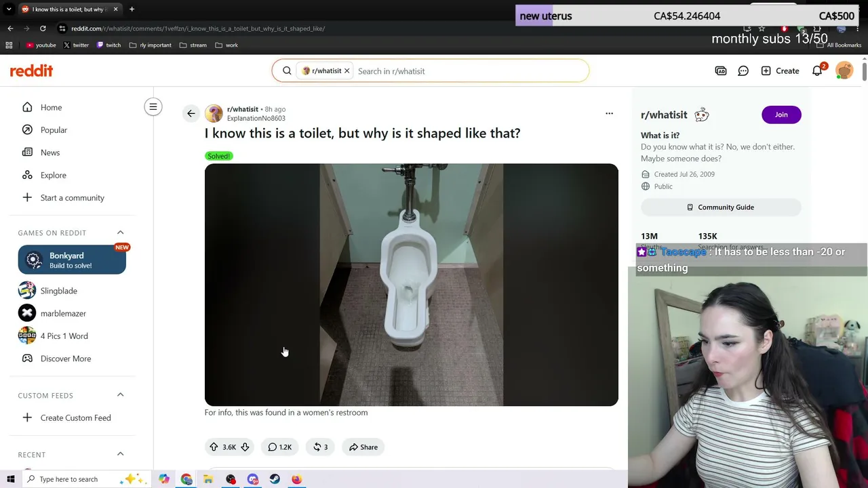868x488 pixels.
Task: Focus the Search in r/whatisit field
Action: pyautogui.click(x=469, y=70)
